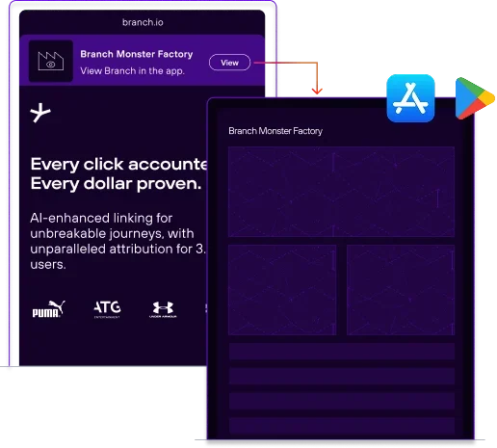
Task: Open the right placeholder card under the large card
Action: click(x=401, y=290)
